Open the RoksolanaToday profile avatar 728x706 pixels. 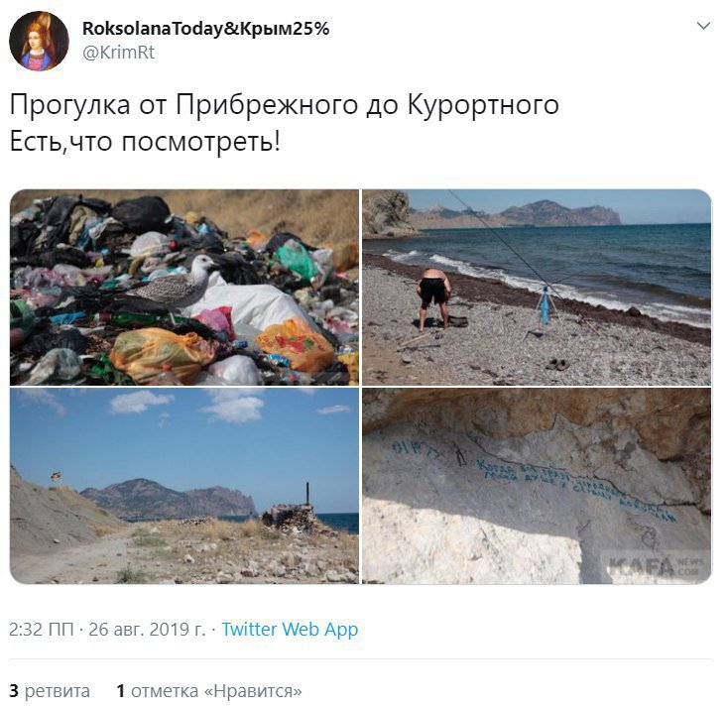click(x=39, y=42)
